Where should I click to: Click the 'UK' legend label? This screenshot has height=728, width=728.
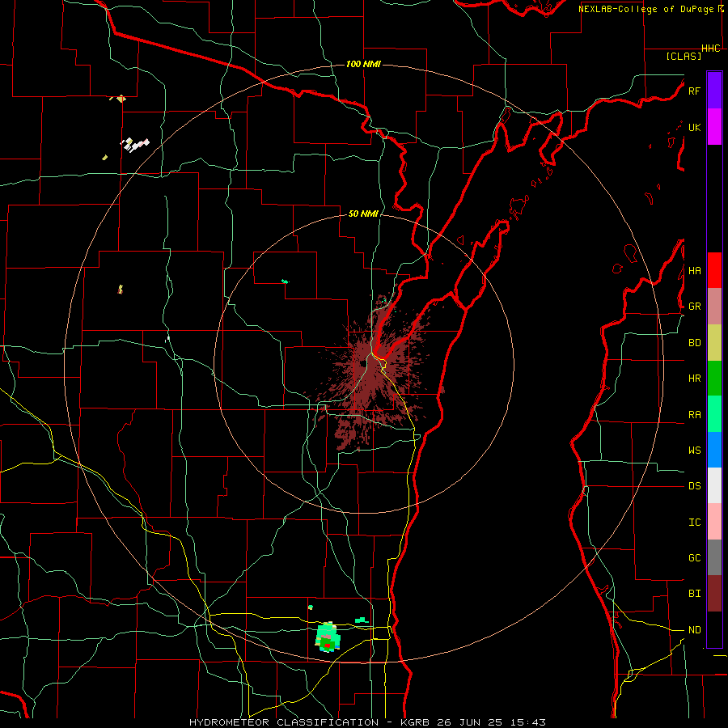click(694, 127)
